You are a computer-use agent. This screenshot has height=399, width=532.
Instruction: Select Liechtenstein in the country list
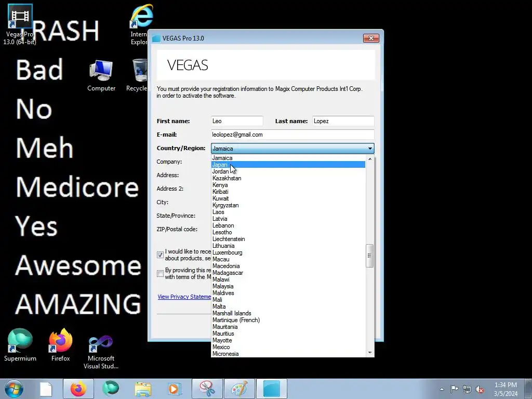click(x=288, y=239)
